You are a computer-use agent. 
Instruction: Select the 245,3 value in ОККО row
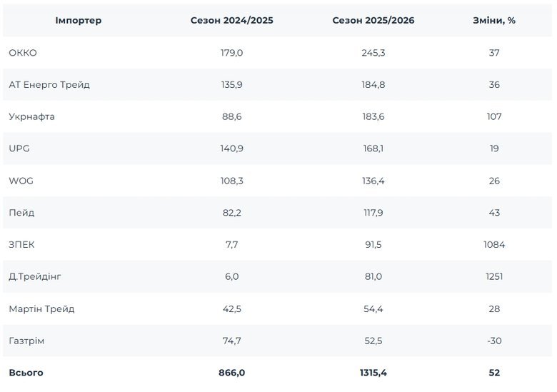click(373, 53)
